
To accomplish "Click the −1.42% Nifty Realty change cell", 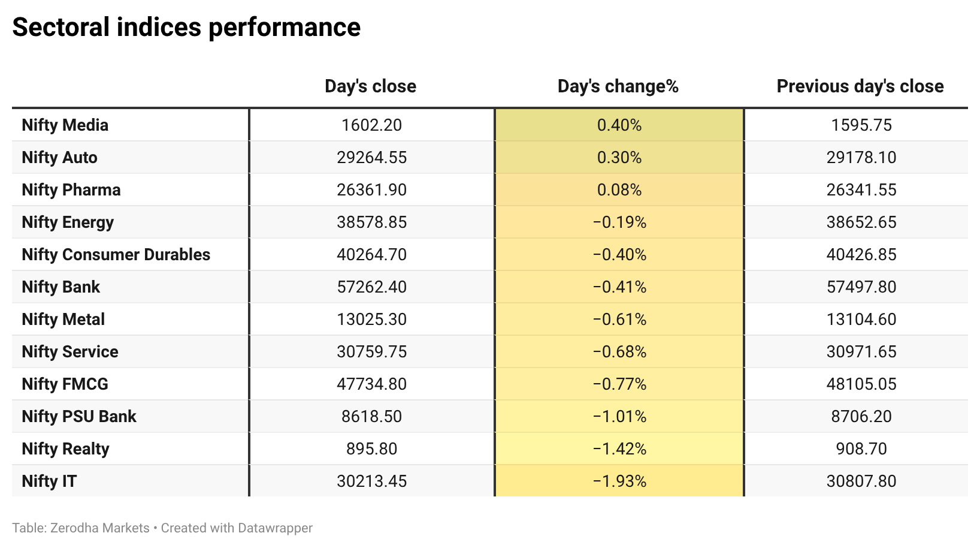I will point(619,448).
